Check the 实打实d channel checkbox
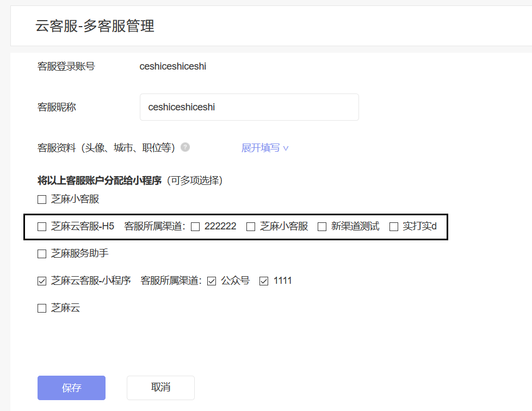 [x=394, y=227]
